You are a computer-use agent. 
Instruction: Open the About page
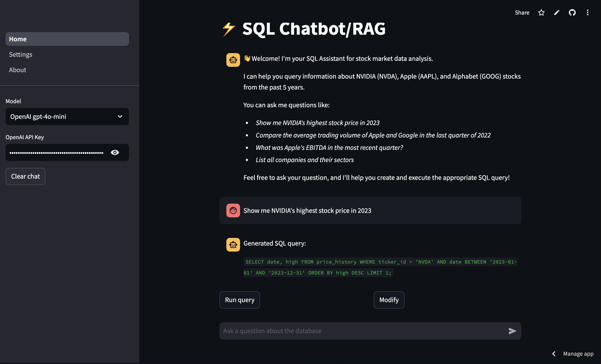tap(18, 70)
